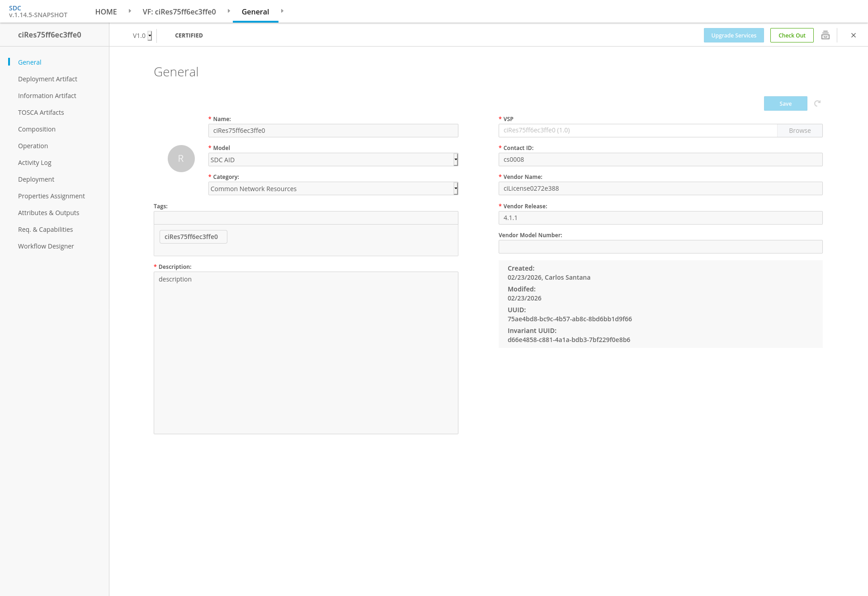Click the breadcrumb arrow after HOME

click(130, 11)
